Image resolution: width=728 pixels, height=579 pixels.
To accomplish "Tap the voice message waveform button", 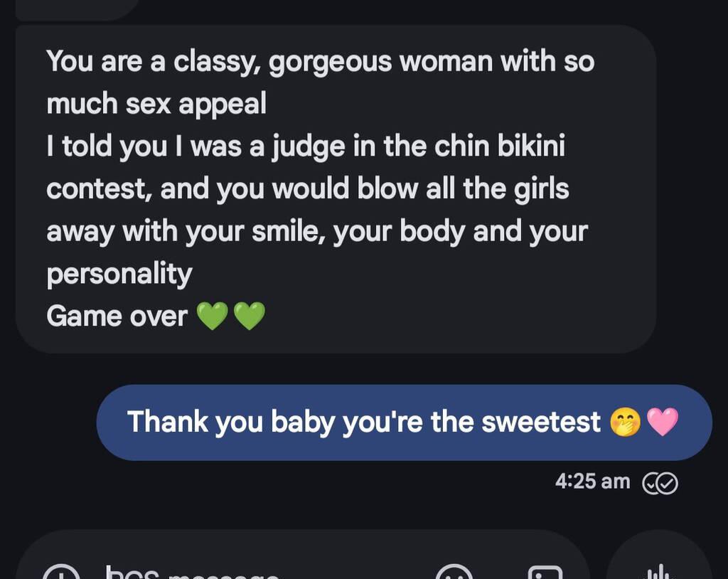I will pyautogui.click(x=659, y=571).
